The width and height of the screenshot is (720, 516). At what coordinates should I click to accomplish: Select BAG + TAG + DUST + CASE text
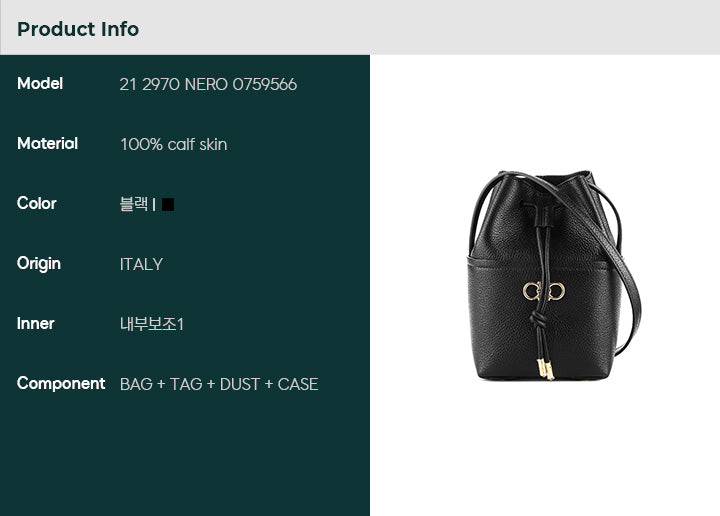click(x=219, y=384)
